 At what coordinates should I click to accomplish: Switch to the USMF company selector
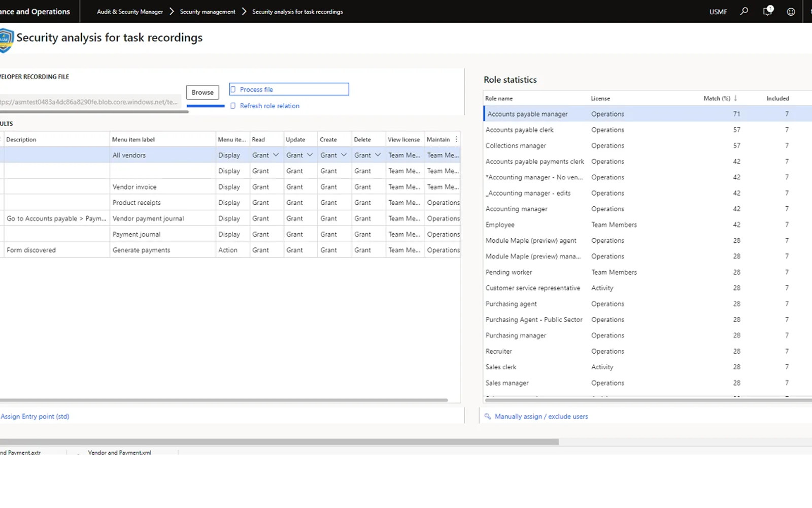(718, 12)
